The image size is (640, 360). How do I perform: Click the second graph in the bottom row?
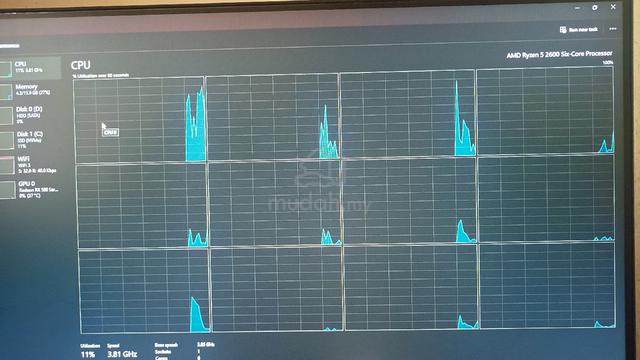[x=278, y=289]
